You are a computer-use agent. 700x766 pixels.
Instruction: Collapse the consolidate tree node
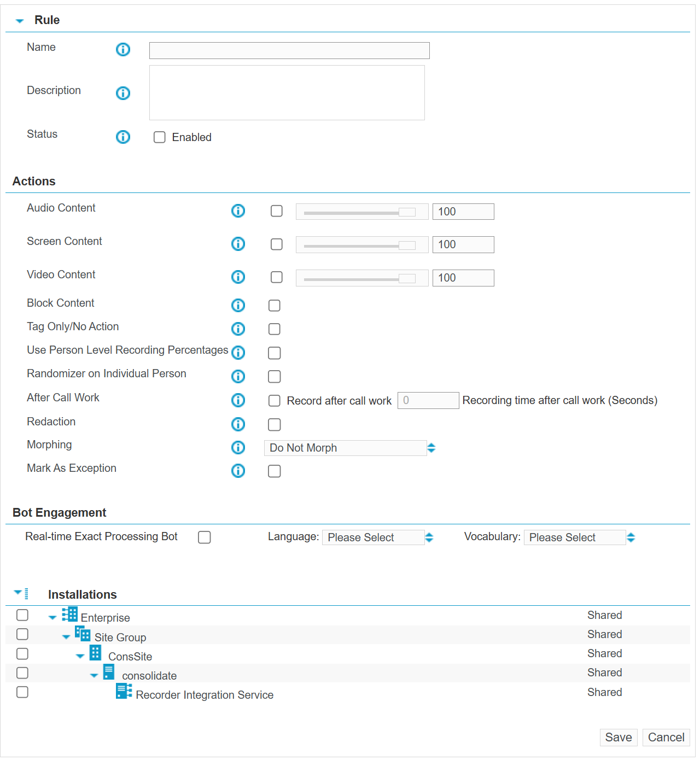click(x=94, y=675)
